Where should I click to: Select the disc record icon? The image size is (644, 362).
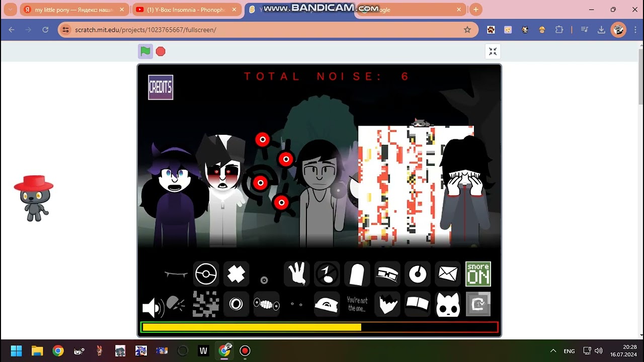418,275
